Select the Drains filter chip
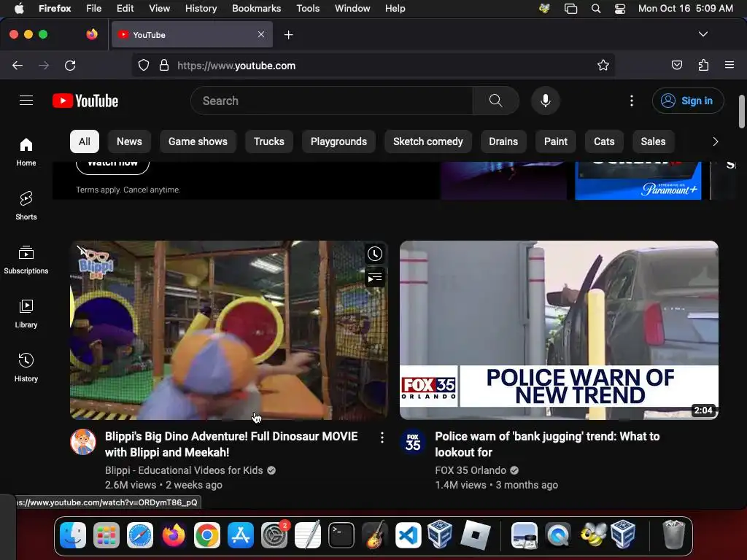This screenshot has width=747, height=560. (503, 141)
